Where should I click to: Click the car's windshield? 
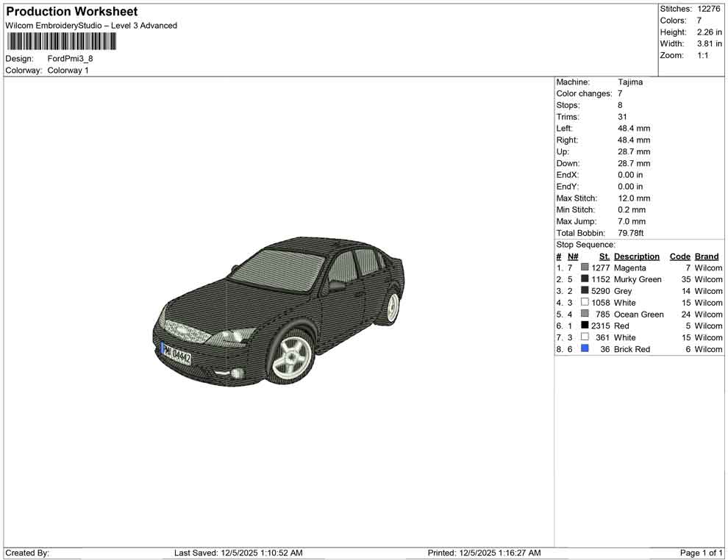(277, 269)
